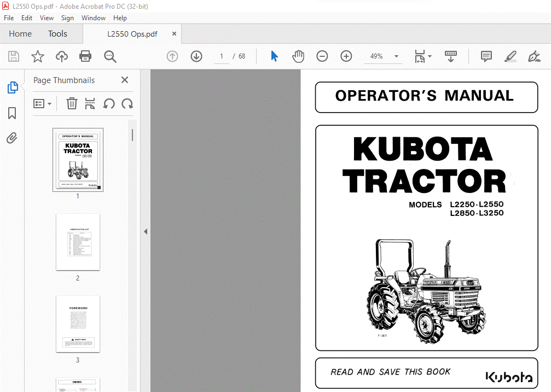This screenshot has height=392, width=551.
Task: Open the Edit menu
Action: [27, 18]
